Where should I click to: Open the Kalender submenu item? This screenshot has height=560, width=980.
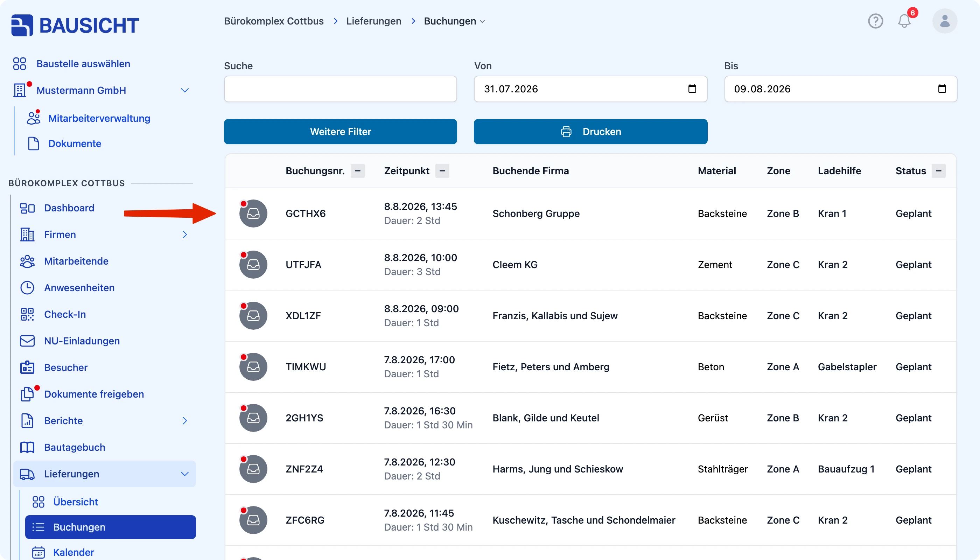pyautogui.click(x=73, y=552)
